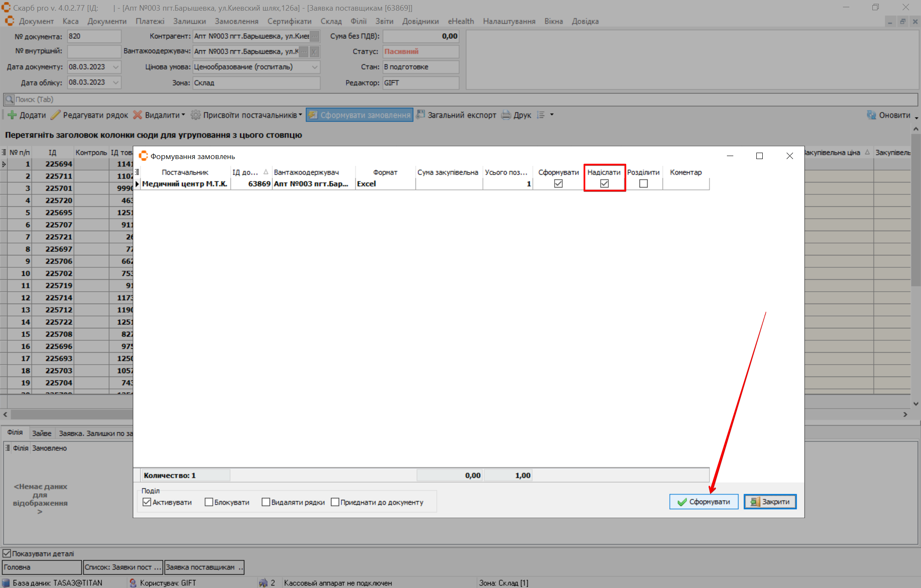Image resolution: width=921 pixels, height=588 pixels.
Task: Click the green plus Додати icon
Action: coord(12,115)
